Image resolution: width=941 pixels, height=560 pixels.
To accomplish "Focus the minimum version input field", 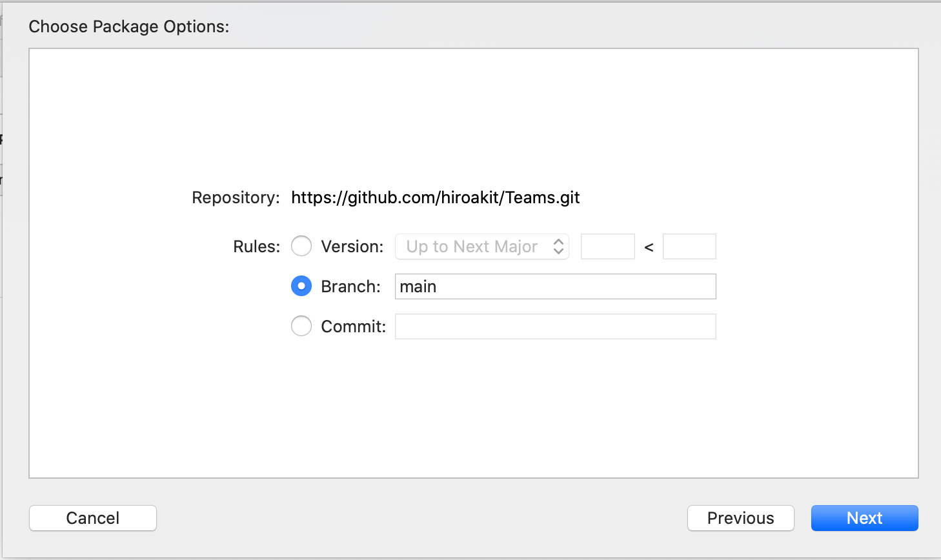I will click(607, 246).
